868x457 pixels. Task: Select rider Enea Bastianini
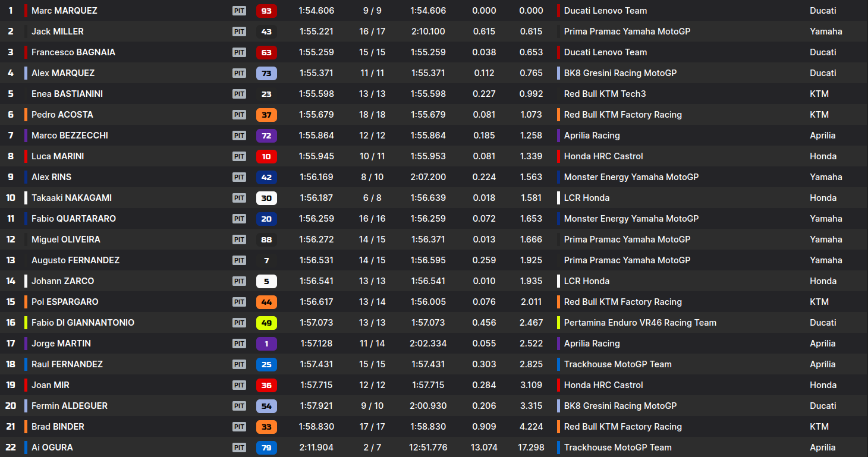pyautogui.click(x=68, y=94)
